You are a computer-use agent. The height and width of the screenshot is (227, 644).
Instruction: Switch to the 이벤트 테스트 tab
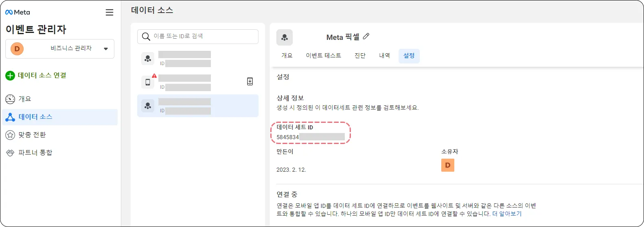click(324, 56)
